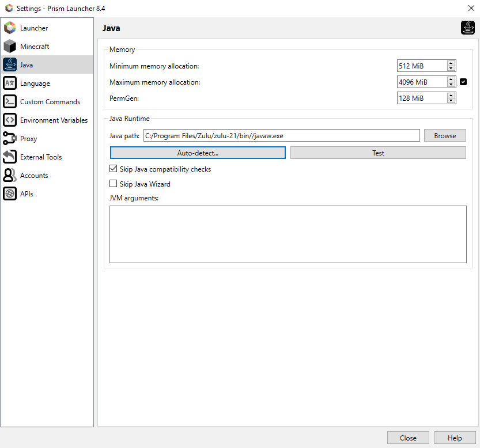Decrease maximum memory allocation value
The height and width of the screenshot is (448, 480).
tap(451, 85)
